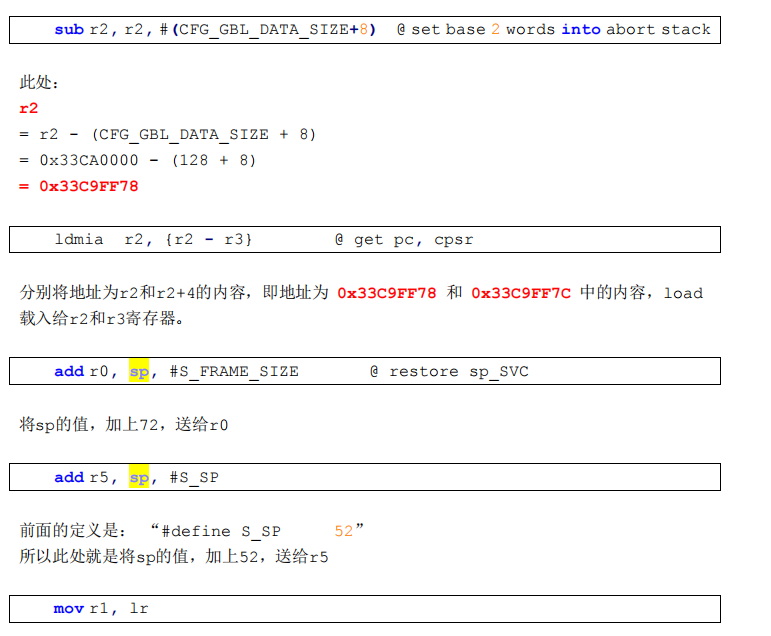Click red address '0x33C9FF7C' in the paragraph
The width and height of the screenshot is (771, 636).
pos(521,293)
